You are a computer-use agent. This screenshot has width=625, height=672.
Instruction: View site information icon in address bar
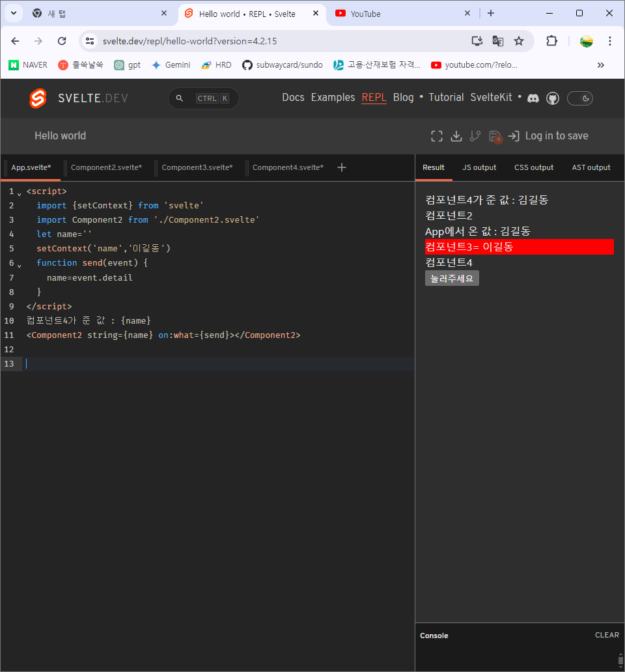90,41
